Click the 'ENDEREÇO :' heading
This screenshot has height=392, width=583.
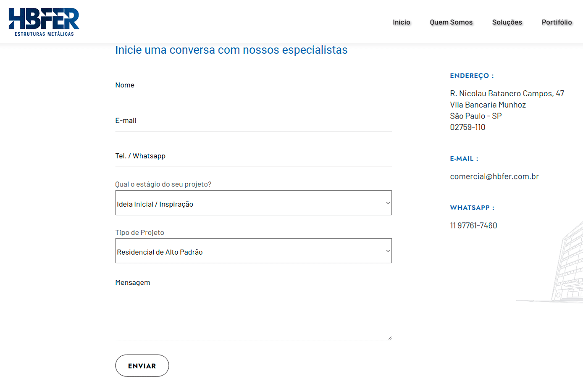click(x=472, y=76)
